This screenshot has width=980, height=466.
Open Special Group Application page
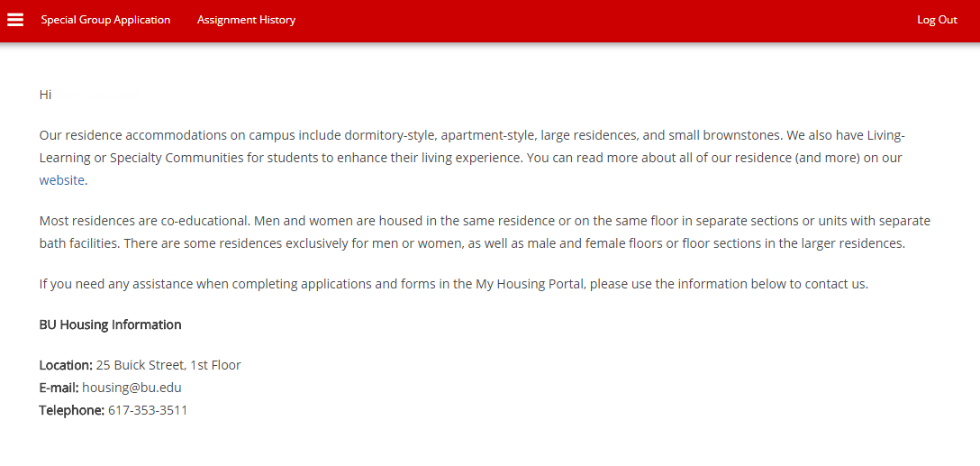click(105, 20)
